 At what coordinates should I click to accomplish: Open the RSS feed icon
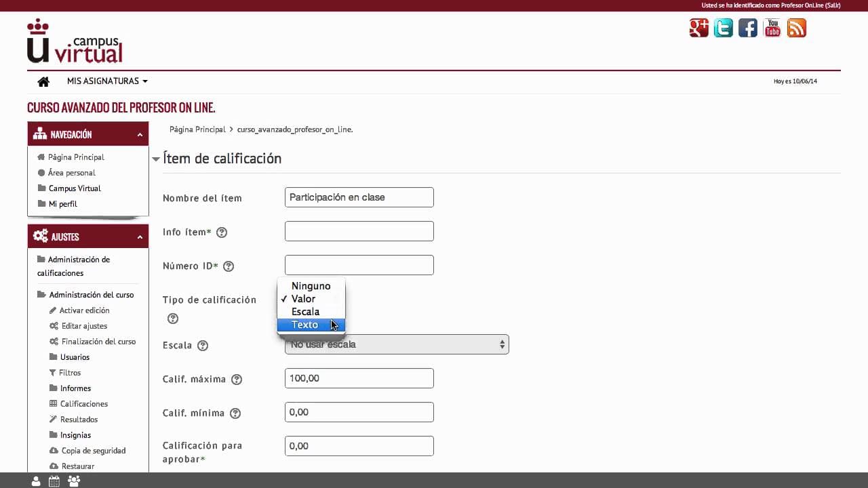click(797, 28)
